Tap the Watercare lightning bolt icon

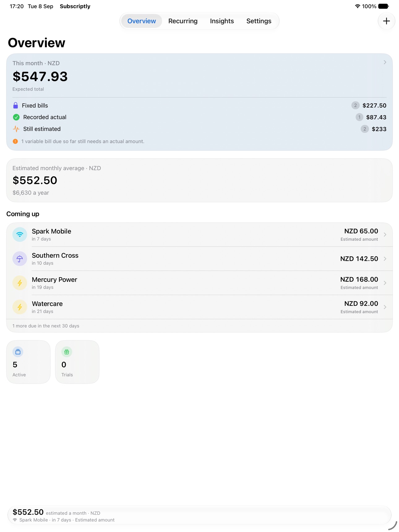pos(20,307)
